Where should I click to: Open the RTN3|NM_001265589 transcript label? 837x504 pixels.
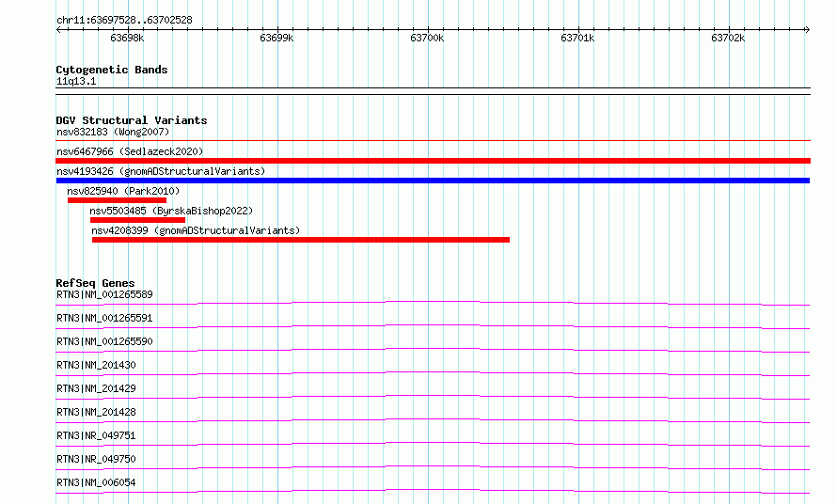[104, 294]
